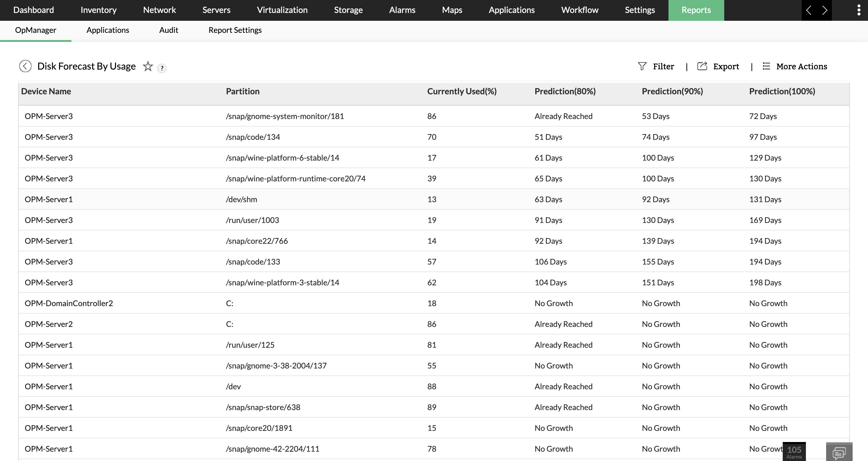This screenshot has width=868, height=461.
Task: Sort by Prediction(80%) column header
Action: click(x=565, y=91)
